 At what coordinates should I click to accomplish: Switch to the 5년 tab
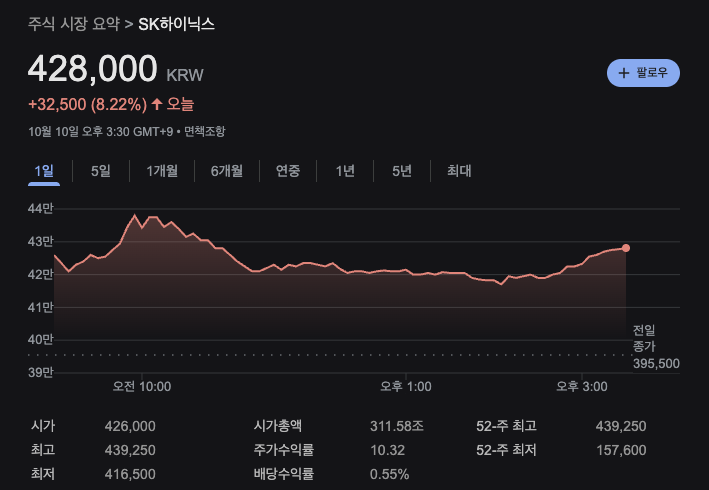click(x=402, y=171)
